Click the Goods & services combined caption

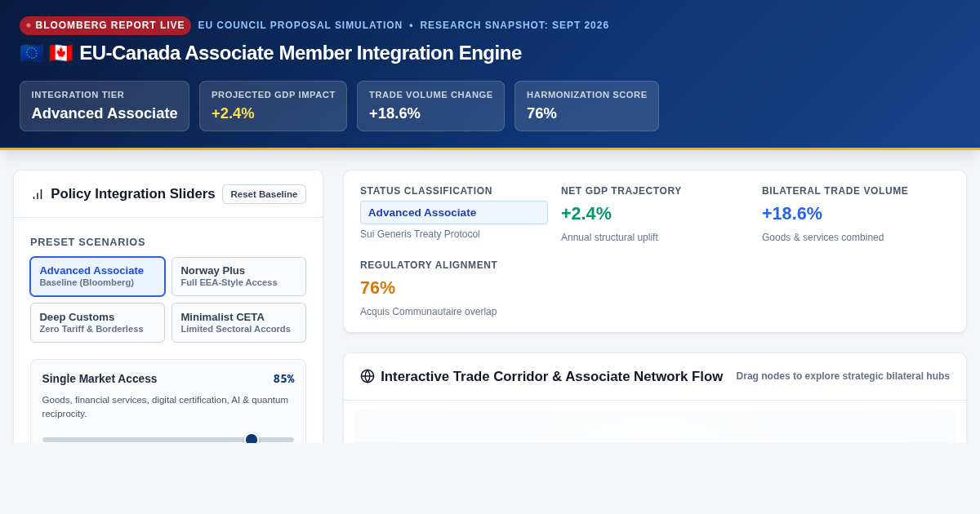pos(822,237)
